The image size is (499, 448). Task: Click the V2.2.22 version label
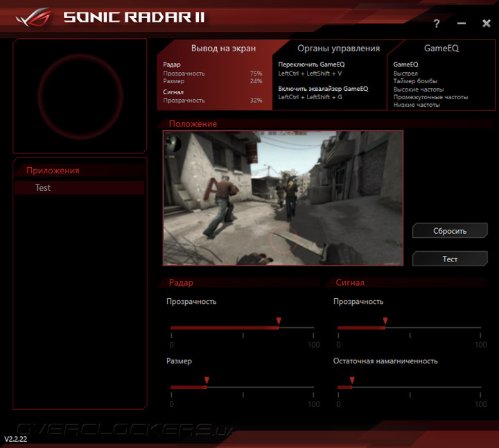[x=15, y=439]
